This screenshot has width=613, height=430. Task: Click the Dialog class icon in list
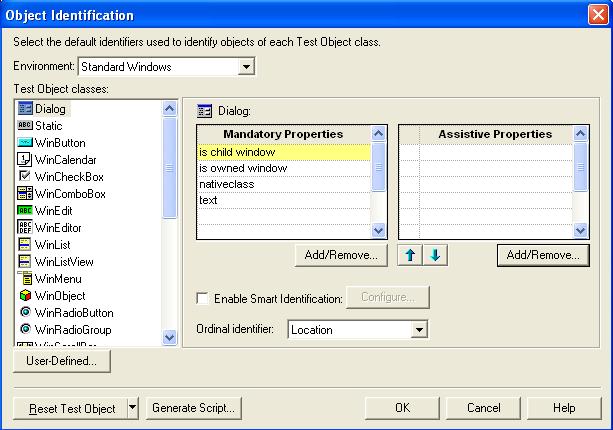[25, 109]
